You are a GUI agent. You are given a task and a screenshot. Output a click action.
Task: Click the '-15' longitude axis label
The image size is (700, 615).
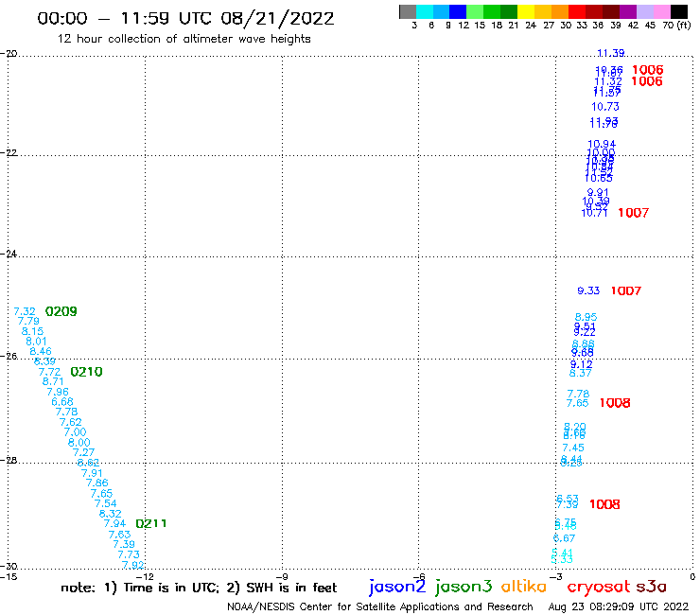(x=9, y=576)
